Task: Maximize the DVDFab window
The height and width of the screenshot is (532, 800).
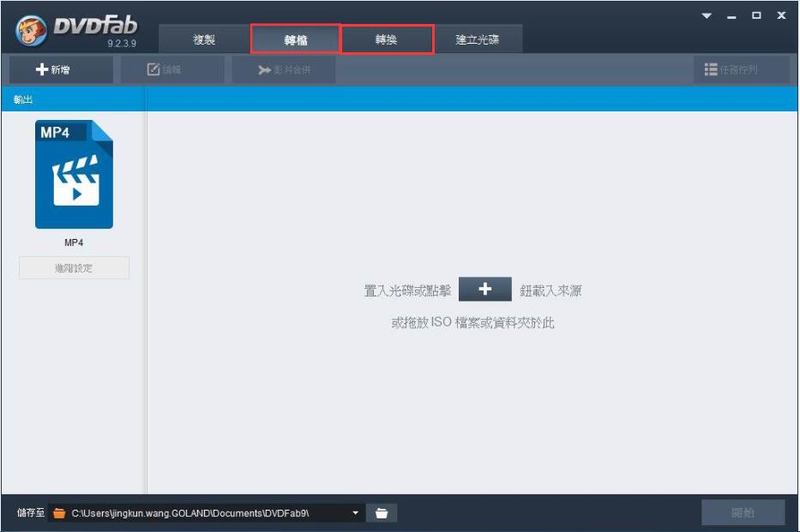Action: pos(756,16)
